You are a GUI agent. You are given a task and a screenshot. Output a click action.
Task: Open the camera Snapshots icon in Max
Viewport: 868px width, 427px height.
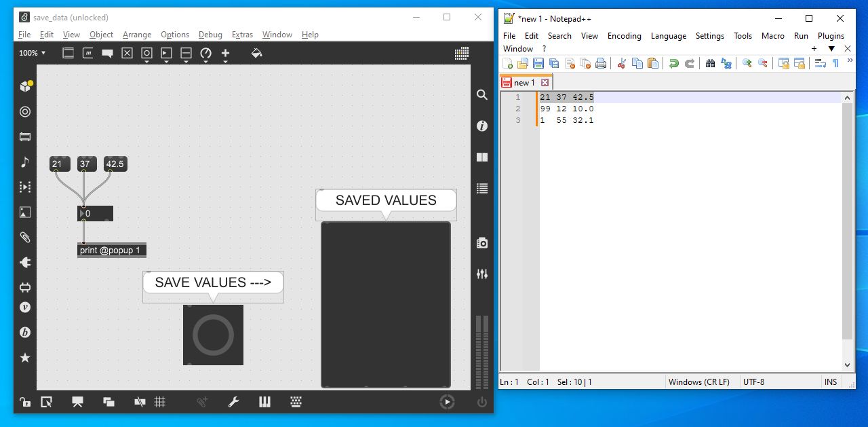(x=482, y=243)
